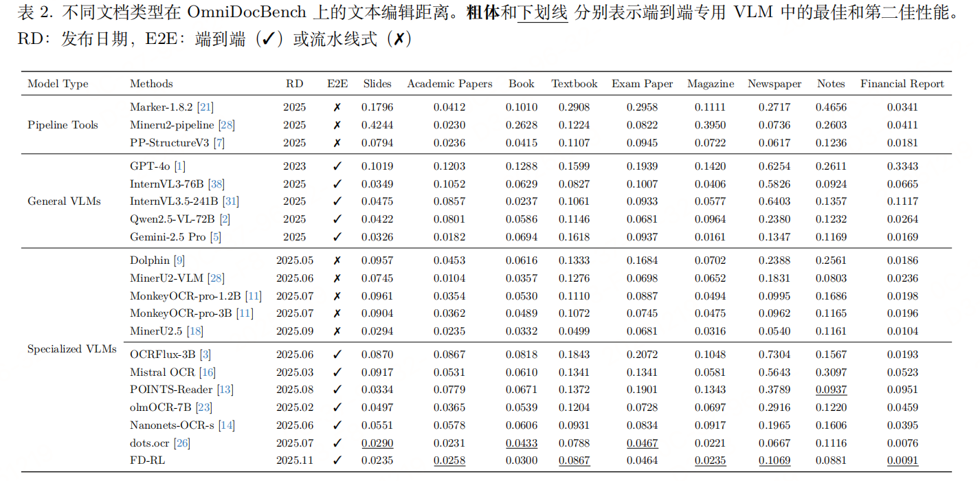Image resolution: width=980 pixels, height=481 pixels.
Task: Click '0.0499' Textbook value for MinerU2.5
Action: click(575, 331)
